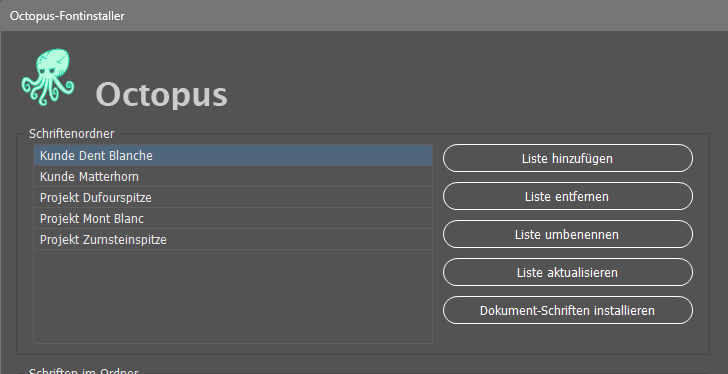Click the green Octopus mascot logo

[48, 77]
